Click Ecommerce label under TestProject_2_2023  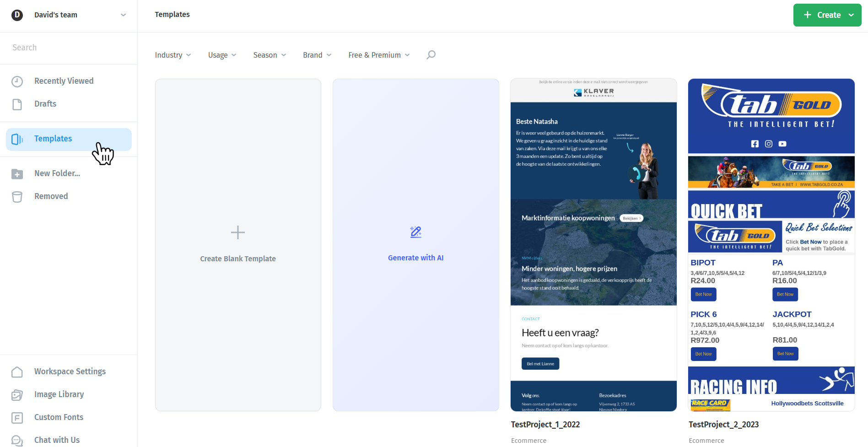pos(706,441)
